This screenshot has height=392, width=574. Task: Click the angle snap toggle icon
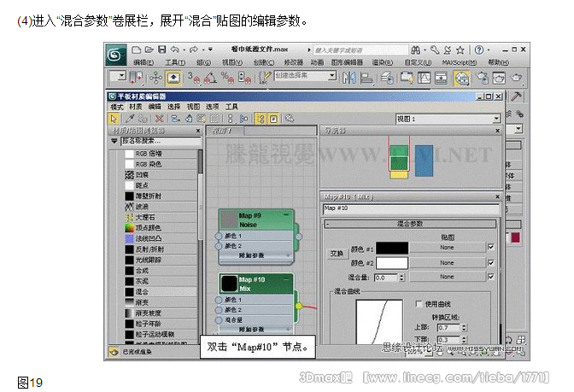click(210, 78)
